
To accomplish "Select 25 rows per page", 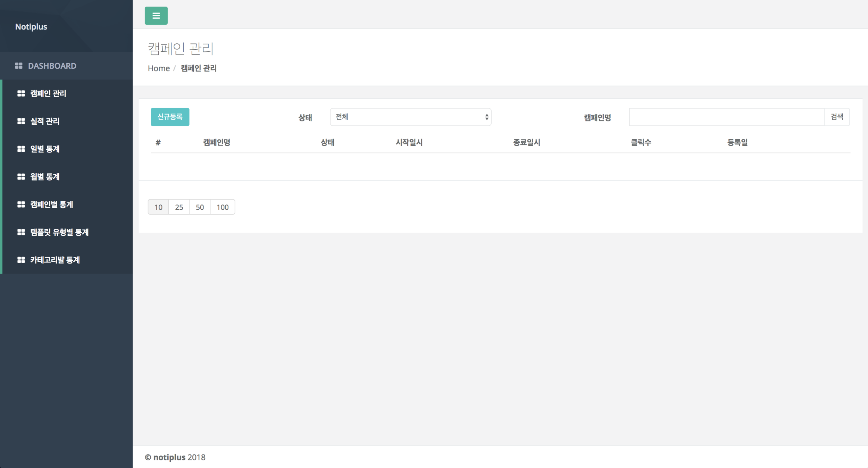I will [179, 207].
